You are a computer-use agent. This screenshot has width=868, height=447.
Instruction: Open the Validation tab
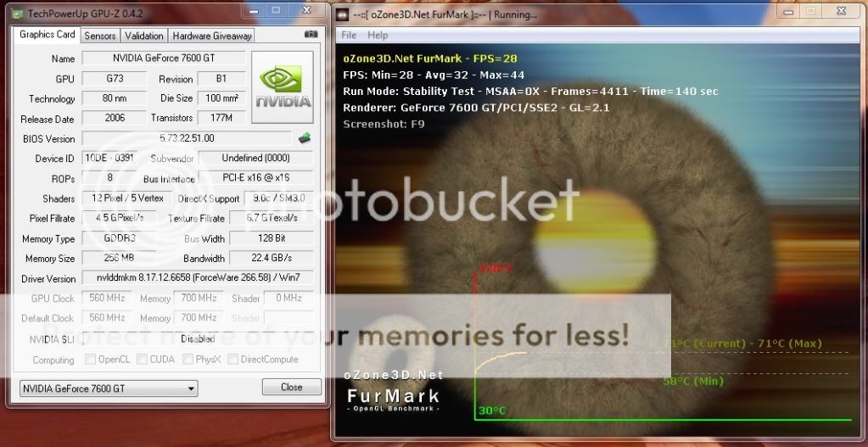(144, 36)
